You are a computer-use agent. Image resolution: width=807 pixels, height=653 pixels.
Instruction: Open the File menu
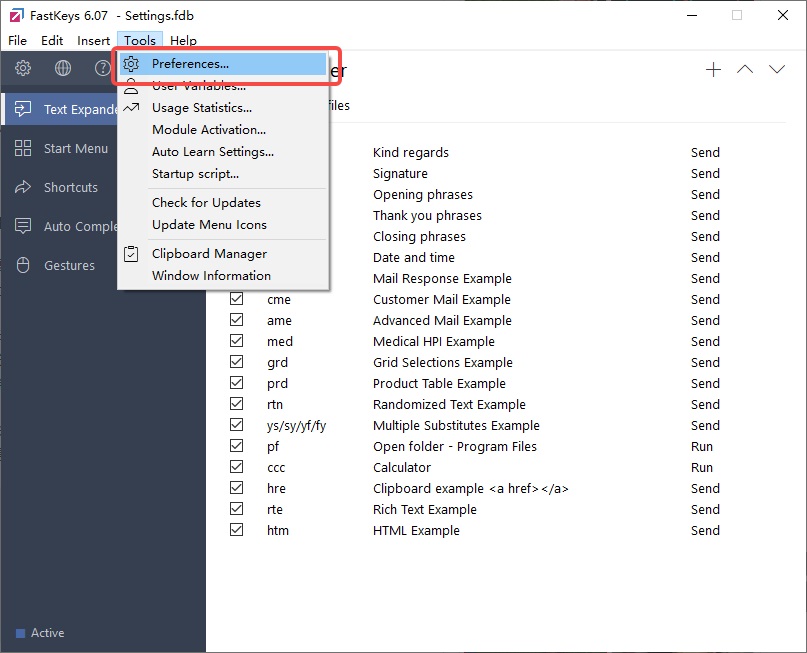[x=17, y=41]
